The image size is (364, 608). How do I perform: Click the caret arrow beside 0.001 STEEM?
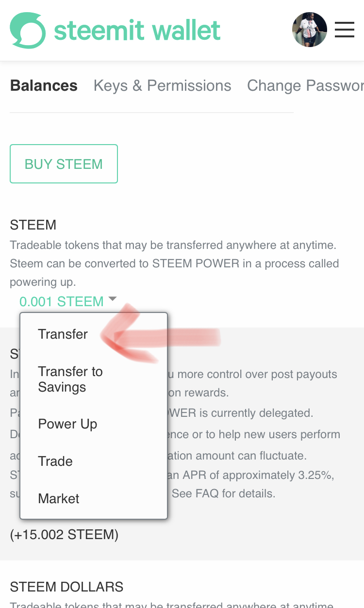[113, 299]
